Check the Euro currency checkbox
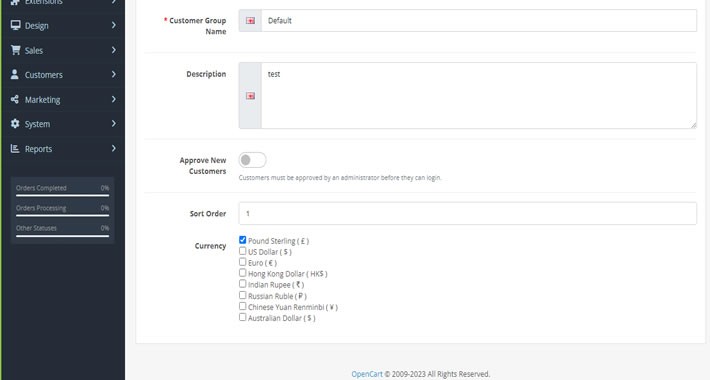710x380 pixels. 243,262
